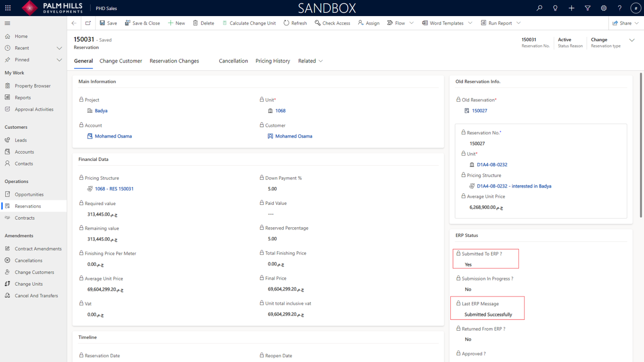Viewport: 644px width, 362px height.
Task: Click the Palm Hills Developments logo
Action: click(x=52, y=8)
